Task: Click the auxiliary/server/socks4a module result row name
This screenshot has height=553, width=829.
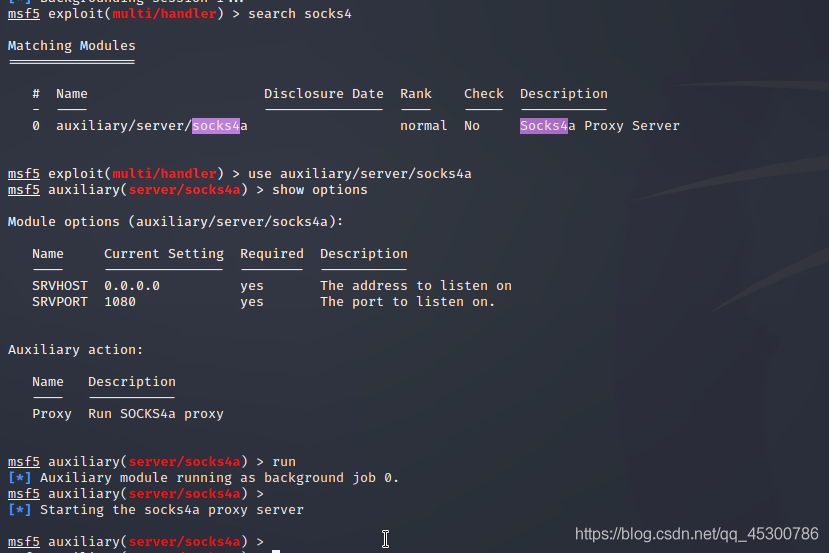Action: click(151, 126)
